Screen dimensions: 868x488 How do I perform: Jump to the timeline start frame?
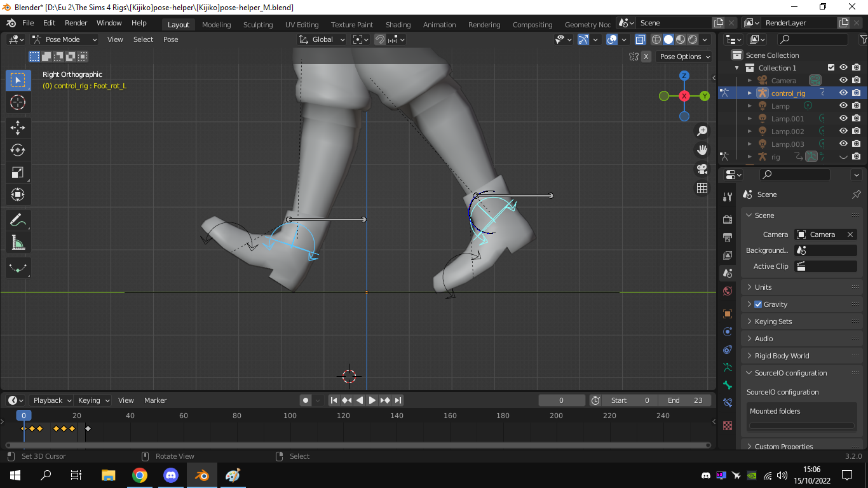(334, 400)
